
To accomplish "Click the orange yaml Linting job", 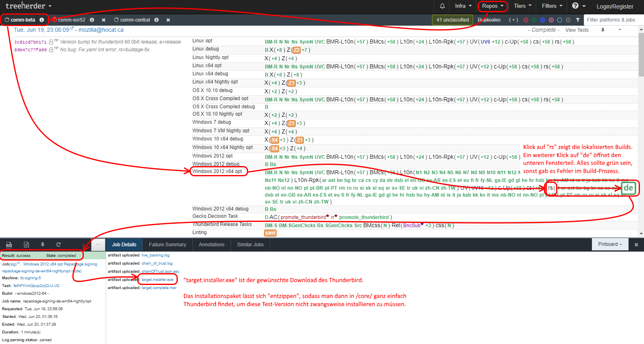I will (270, 233).
